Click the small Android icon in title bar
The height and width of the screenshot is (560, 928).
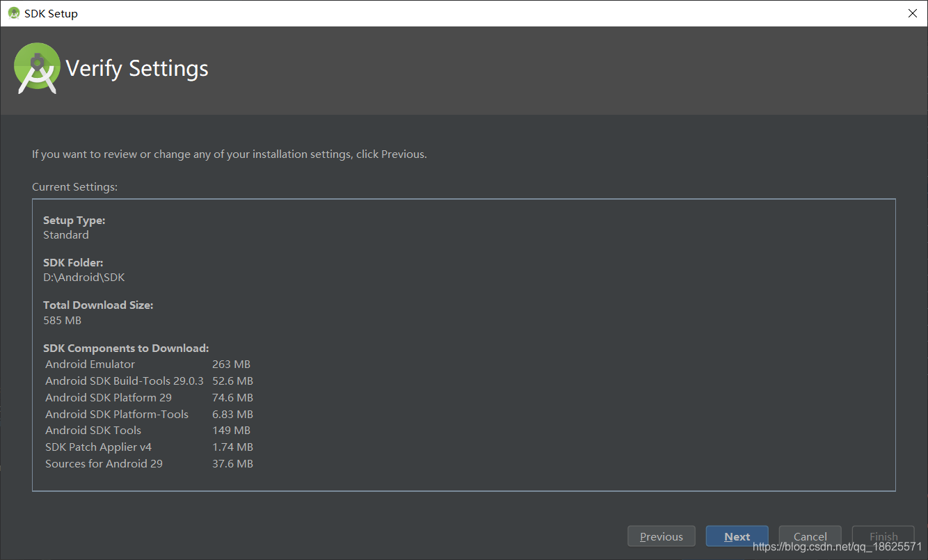(14, 13)
